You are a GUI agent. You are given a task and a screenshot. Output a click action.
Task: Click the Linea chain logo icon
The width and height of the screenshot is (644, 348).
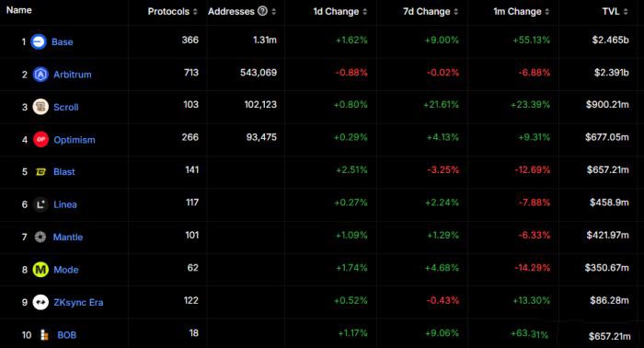[40, 204]
